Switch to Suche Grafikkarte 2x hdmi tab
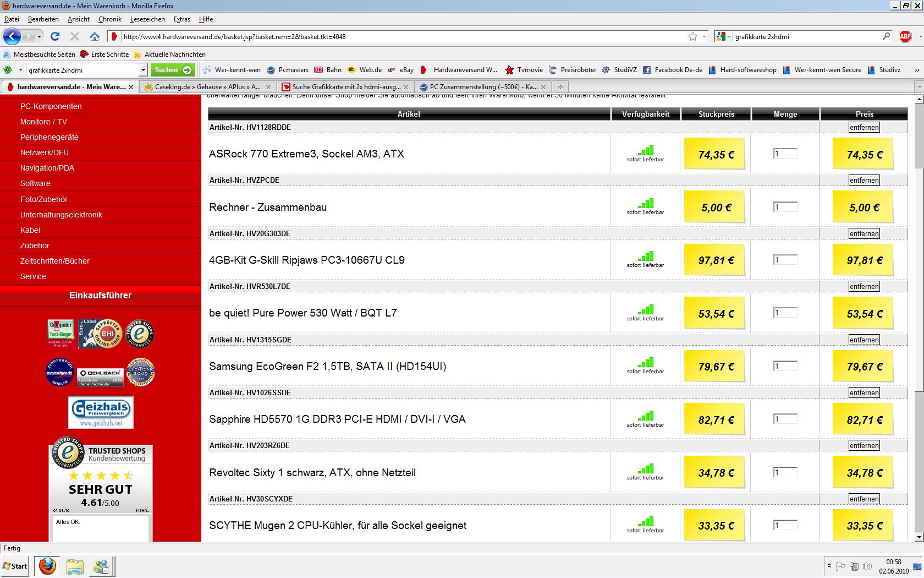Image resolution: width=924 pixels, height=578 pixels. [346, 87]
